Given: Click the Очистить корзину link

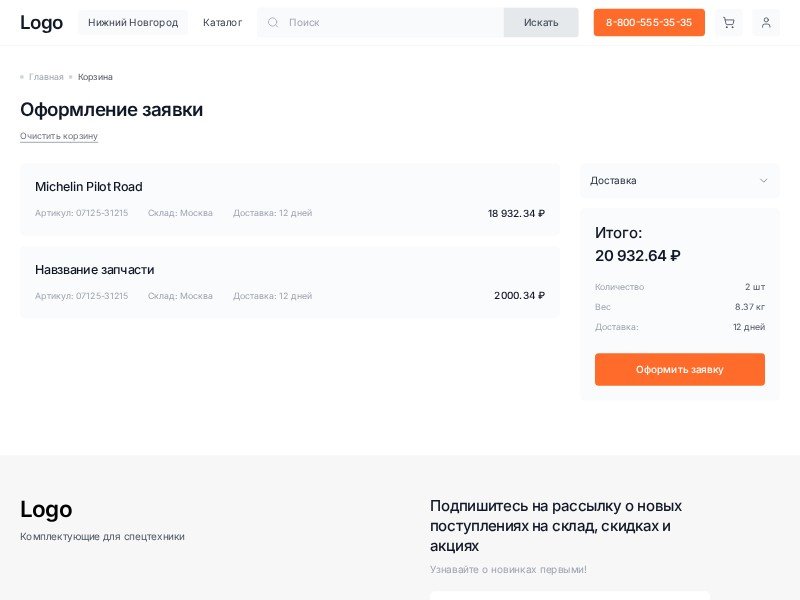Looking at the screenshot, I should tap(59, 136).
